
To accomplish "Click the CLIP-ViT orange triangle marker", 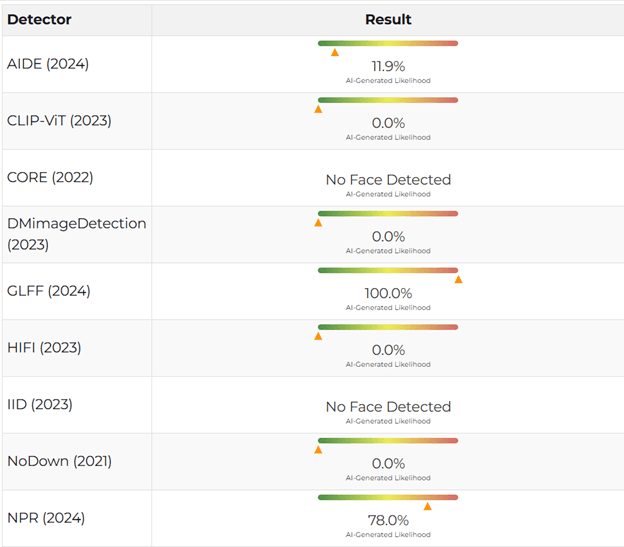I will tap(318, 109).
